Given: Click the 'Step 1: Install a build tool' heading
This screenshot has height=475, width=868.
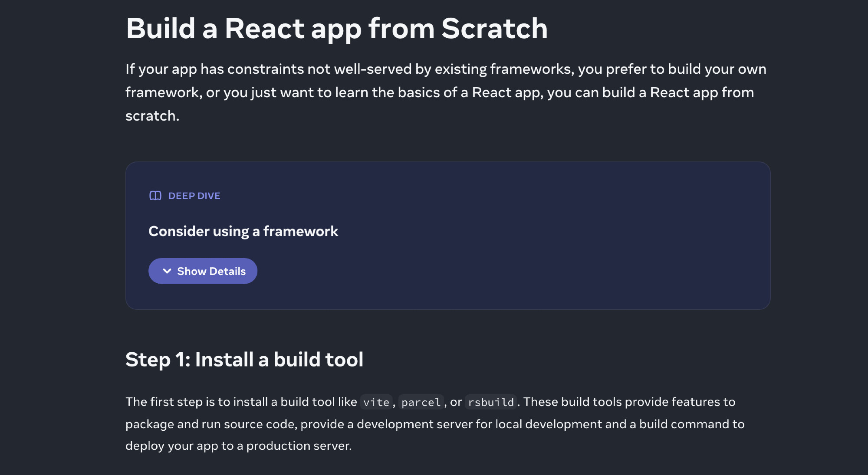Looking at the screenshot, I should 244,360.
